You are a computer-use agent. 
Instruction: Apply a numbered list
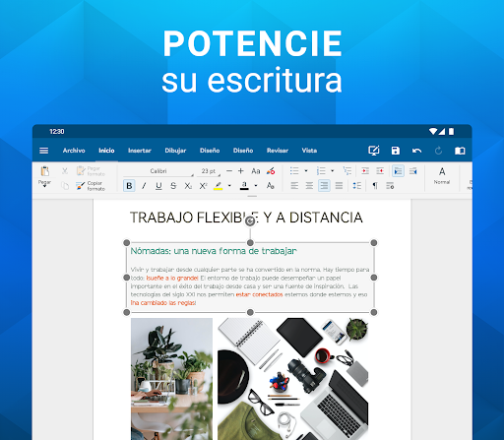tap(321, 171)
